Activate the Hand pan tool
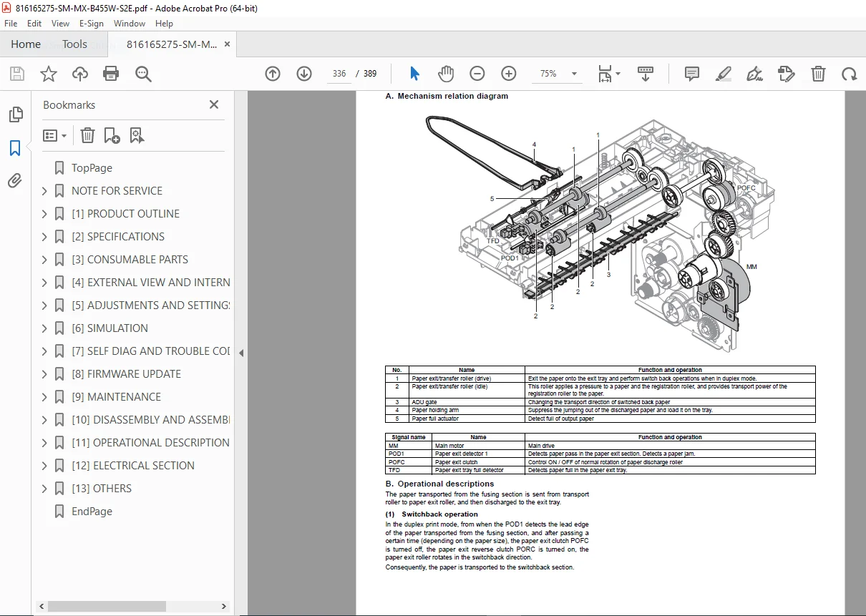866x616 pixels. [x=446, y=74]
